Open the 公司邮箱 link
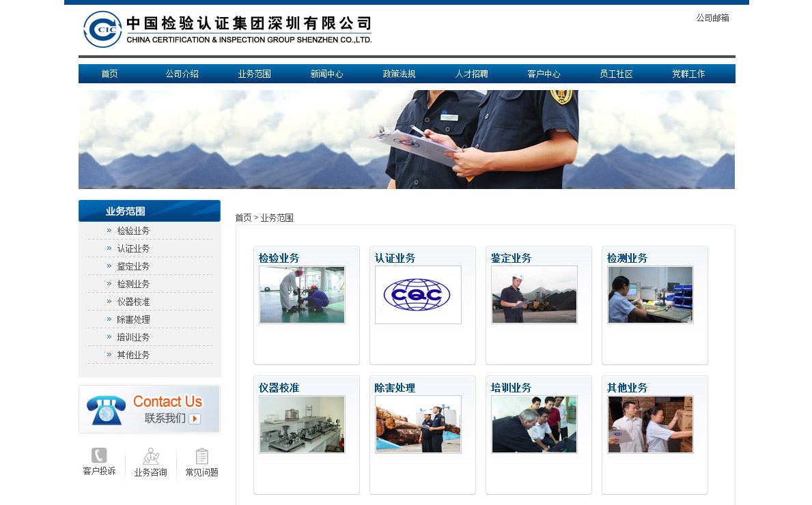Screen dimensions: 812x505 (x=712, y=18)
